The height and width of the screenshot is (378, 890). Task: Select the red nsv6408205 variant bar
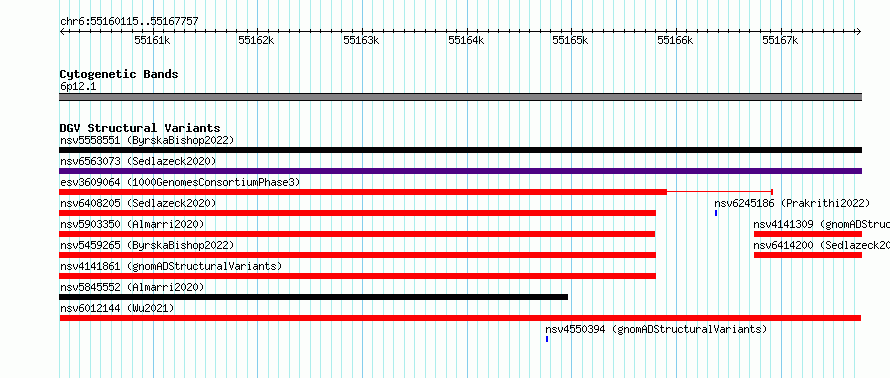pyautogui.click(x=358, y=213)
